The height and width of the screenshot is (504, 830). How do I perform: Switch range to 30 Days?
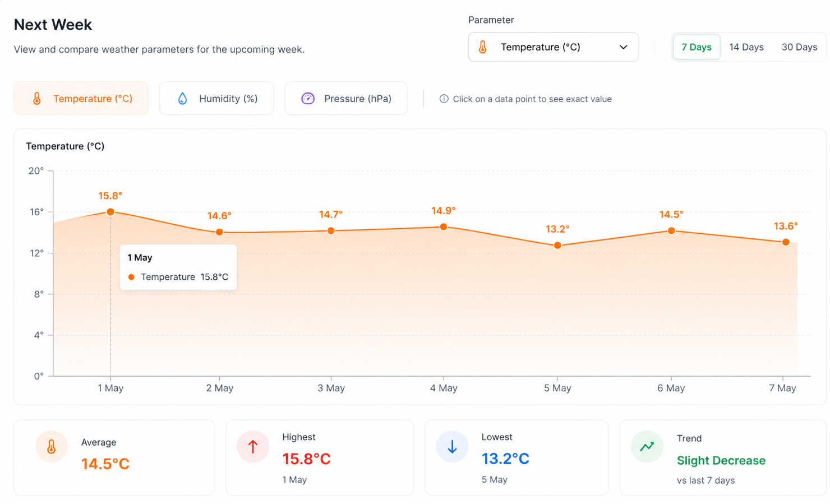[x=799, y=47]
